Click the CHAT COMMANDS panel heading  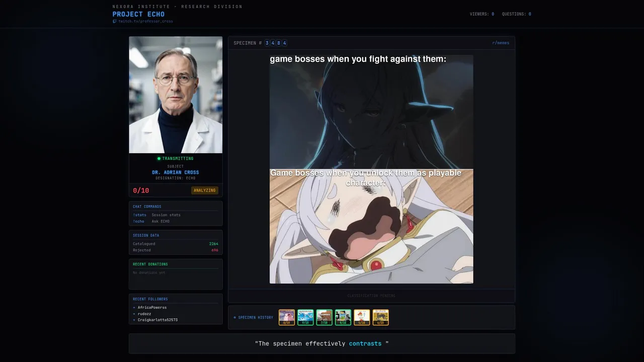(x=147, y=207)
